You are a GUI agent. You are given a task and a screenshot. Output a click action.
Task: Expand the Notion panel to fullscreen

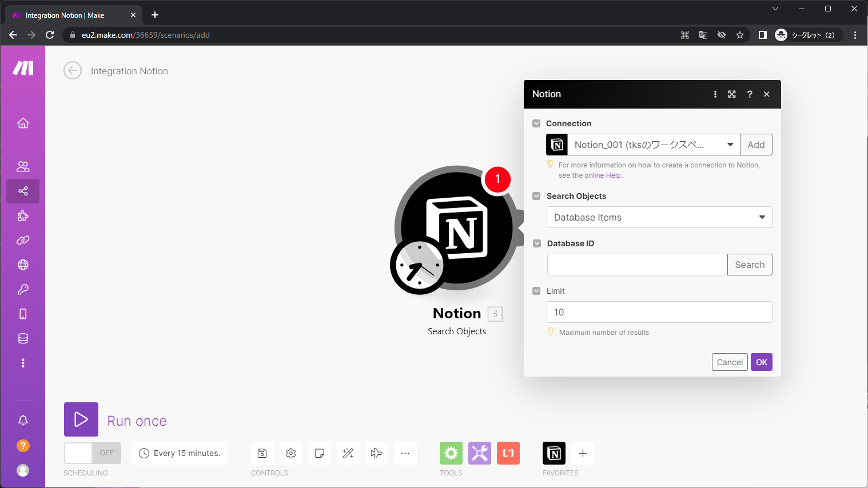(732, 94)
